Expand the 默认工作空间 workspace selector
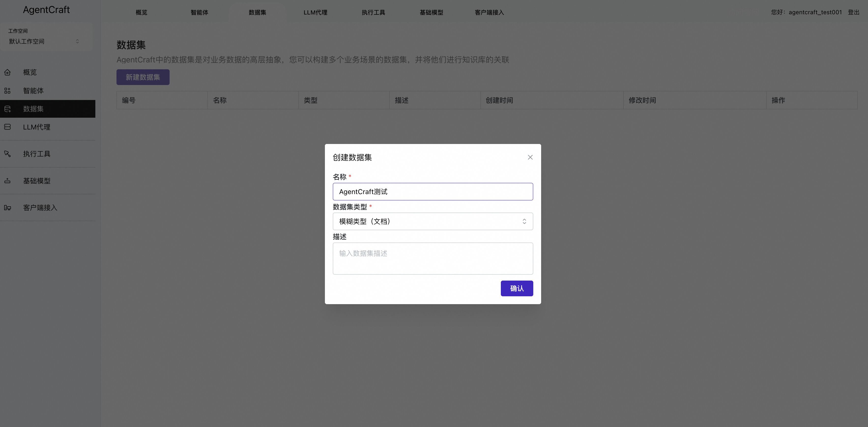This screenshot has height=427, width=868. click(x=44, y=42)
